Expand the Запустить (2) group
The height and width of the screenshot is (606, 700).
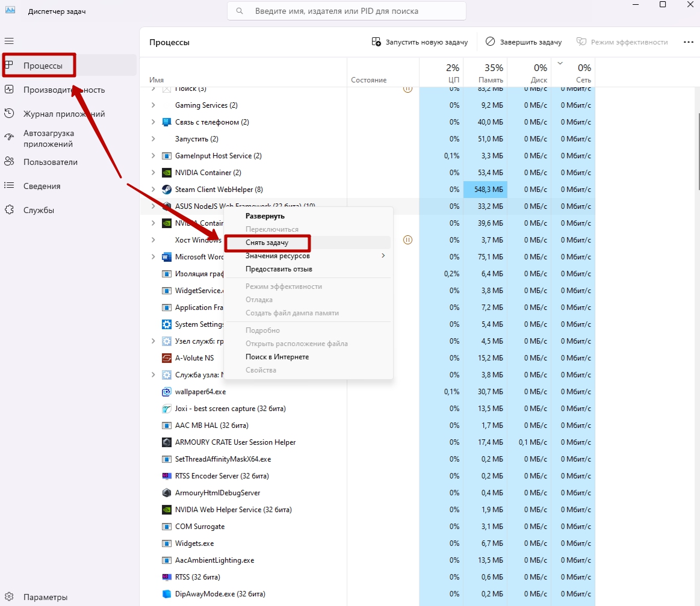pos(153,139)
